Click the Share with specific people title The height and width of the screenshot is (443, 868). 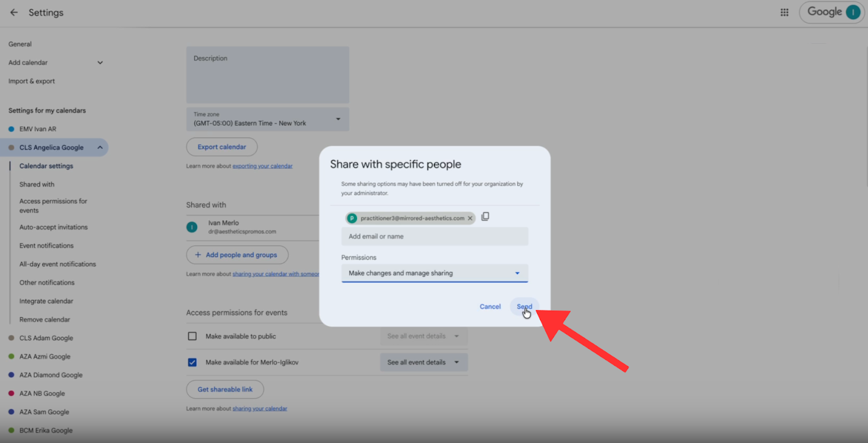(395, 164)
